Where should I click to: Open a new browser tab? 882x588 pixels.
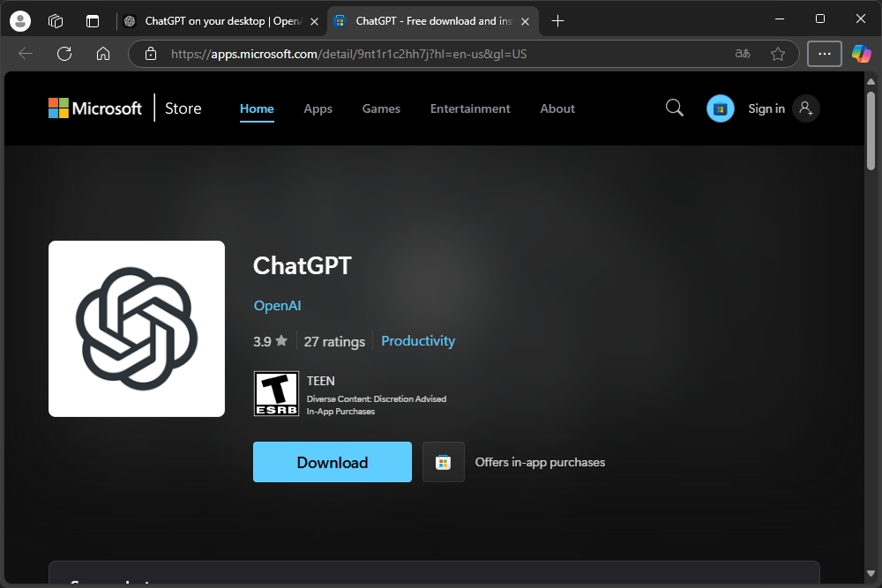(557, 21)
